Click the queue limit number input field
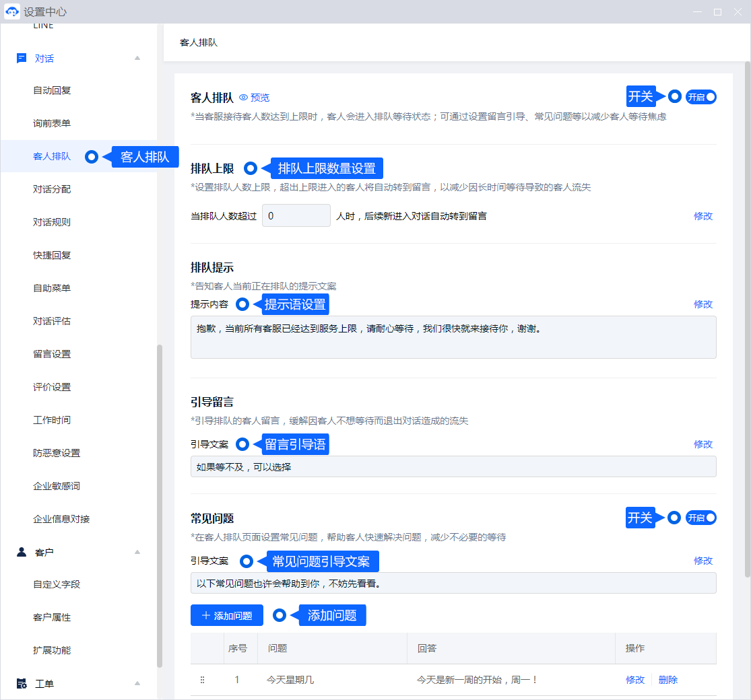Image resolution: width=751 pixels, height=700 pixels. coord(296,216)
